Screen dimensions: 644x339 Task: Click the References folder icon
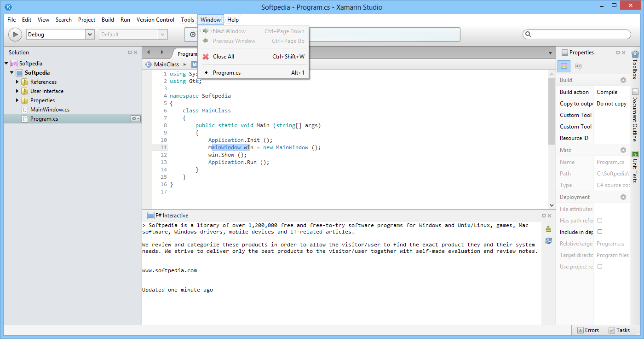25,82
